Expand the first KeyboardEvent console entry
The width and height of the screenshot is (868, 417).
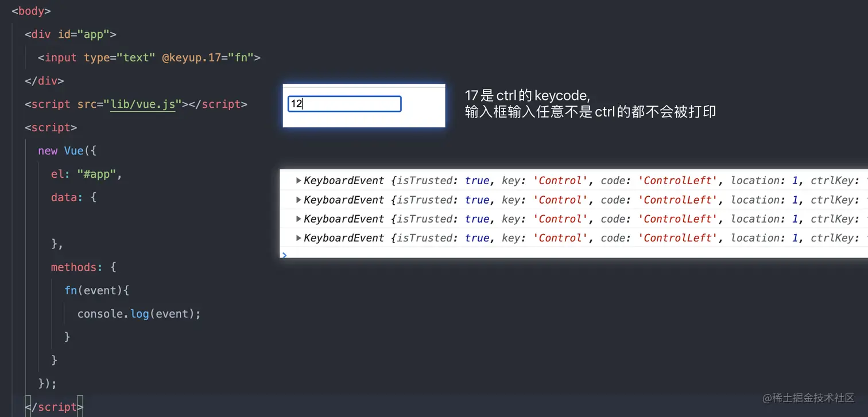299,181
